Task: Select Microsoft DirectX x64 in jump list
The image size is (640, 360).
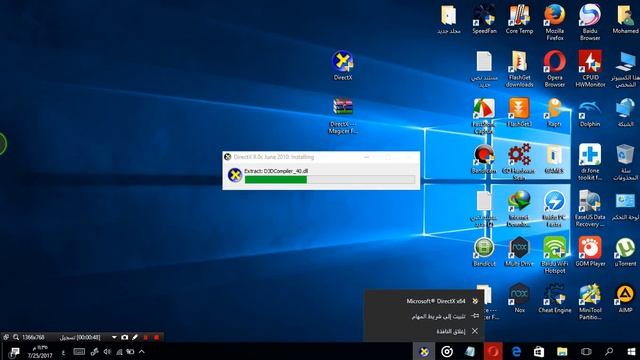Action: (x=424, y=301)
